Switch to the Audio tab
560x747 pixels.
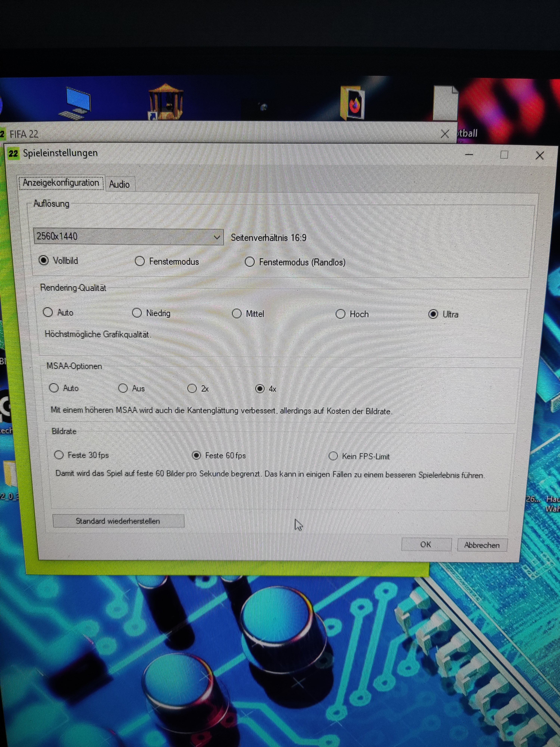click(119, 184)
